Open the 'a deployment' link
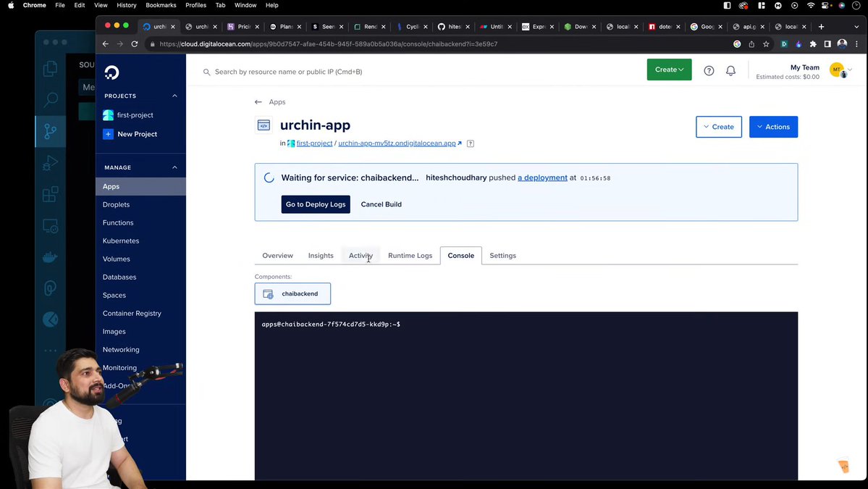 (542, 177)
